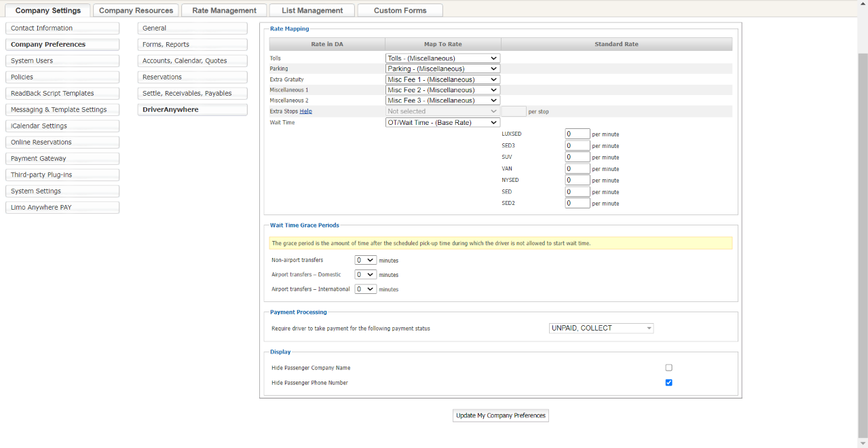Switch to the Company Resources tab
Viewport: 868px width, 448px height.
(135, 10)
